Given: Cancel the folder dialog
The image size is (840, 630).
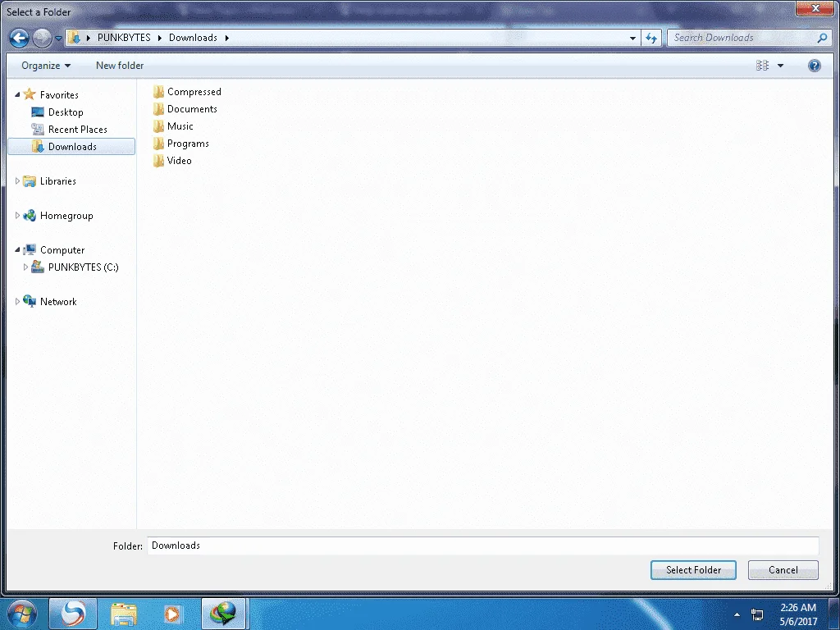Looking at the screenshot, I should point(783,570).
